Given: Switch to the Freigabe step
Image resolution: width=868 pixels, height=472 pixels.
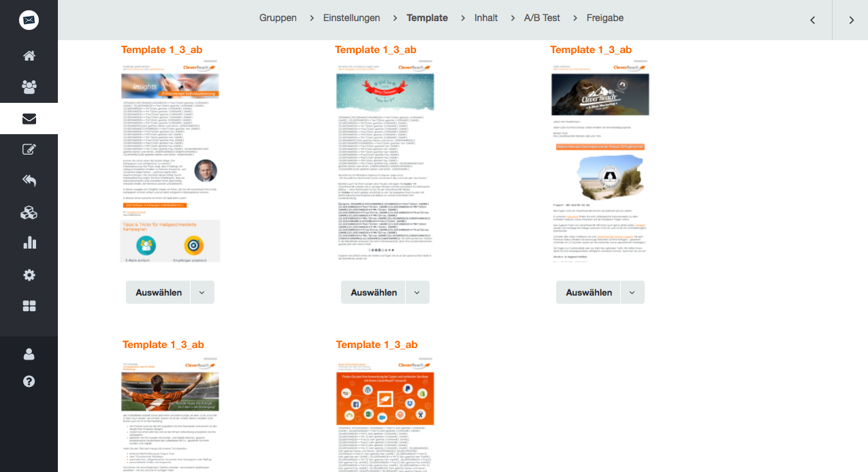Looking at the screenshot, I should point(605,18).
